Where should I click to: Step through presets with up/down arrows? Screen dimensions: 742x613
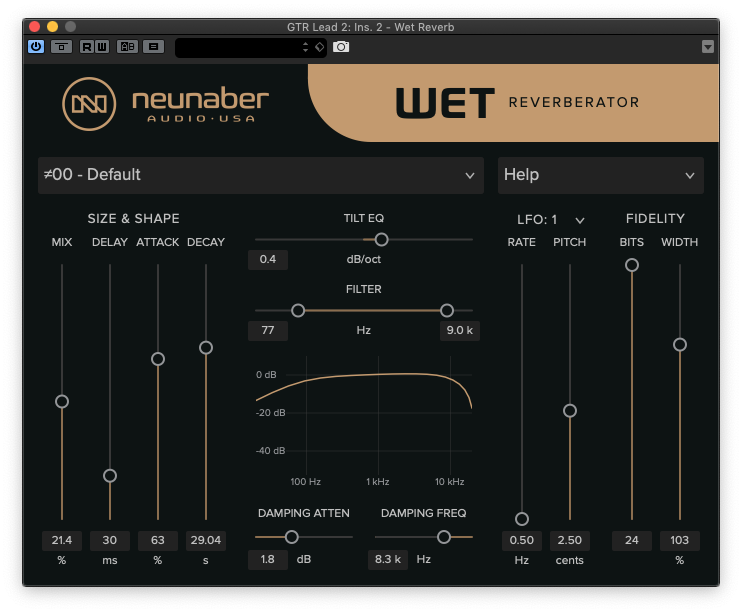[305, 47]
